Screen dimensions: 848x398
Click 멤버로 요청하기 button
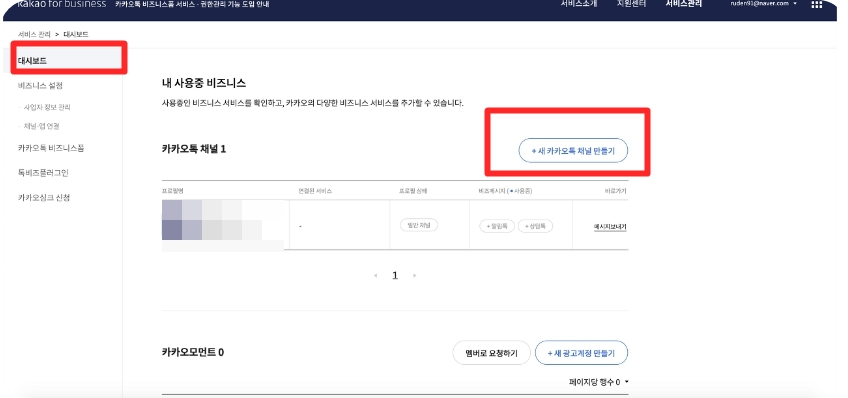[x=491, y=353]
